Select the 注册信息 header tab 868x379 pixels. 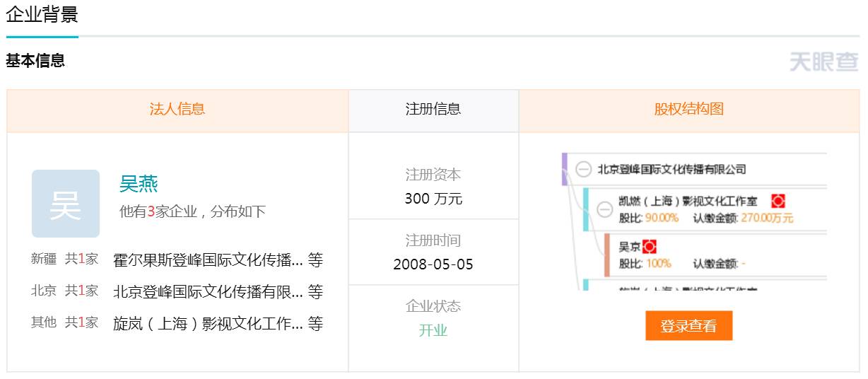pos(433,110)
